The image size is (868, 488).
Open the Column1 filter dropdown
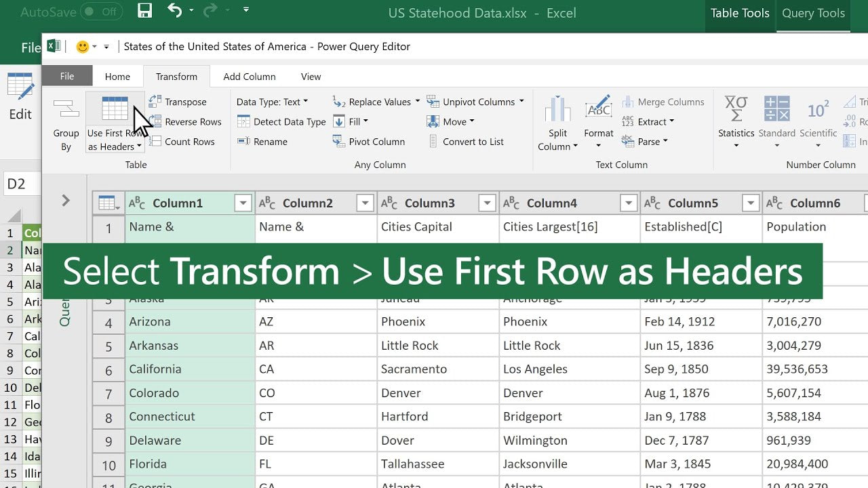(x=242, y=203)
